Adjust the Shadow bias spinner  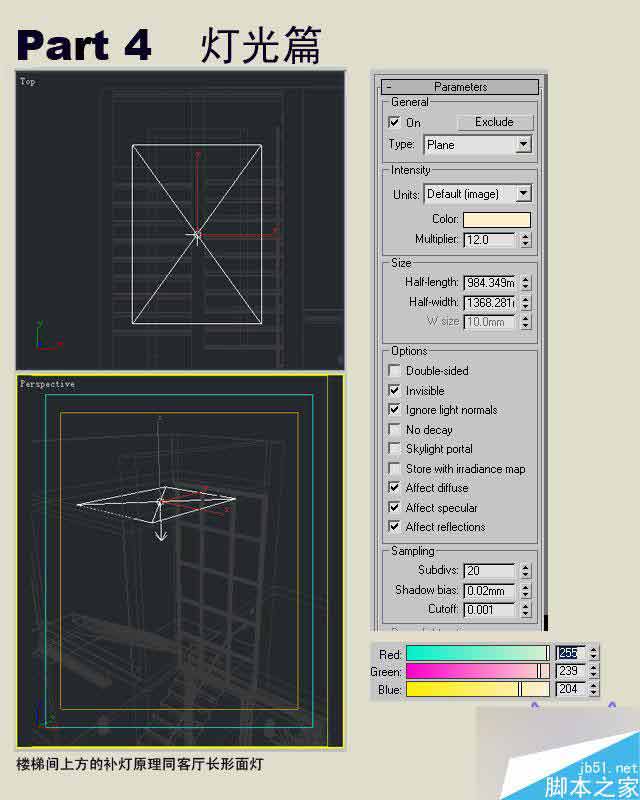point(526,590)
